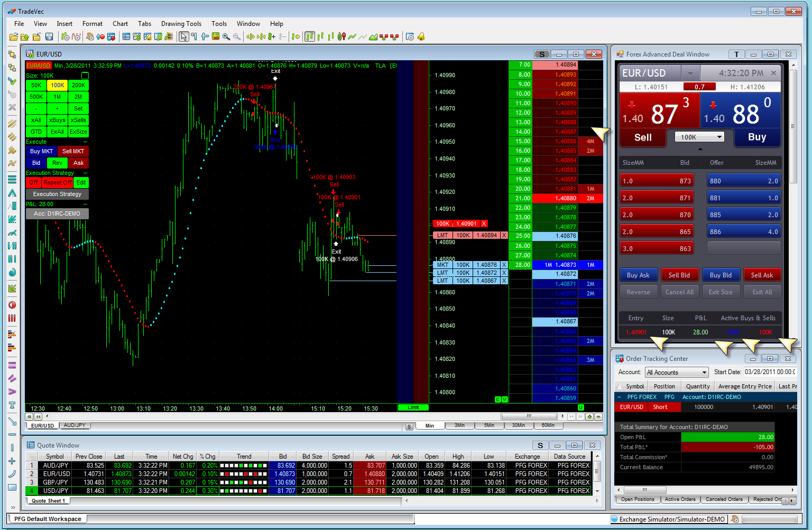
Task: Click the PFG Default Workspace status bar tab
Action: point(48,519)
